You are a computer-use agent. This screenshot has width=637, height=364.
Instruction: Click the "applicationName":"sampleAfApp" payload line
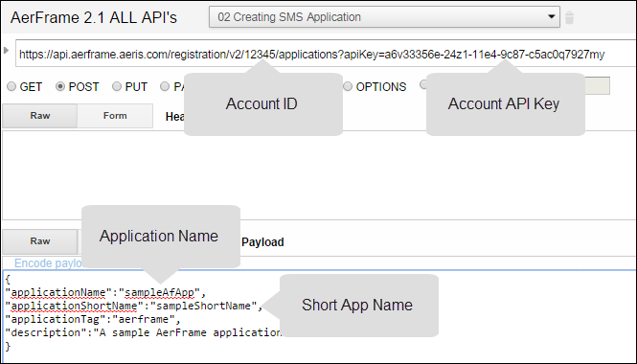coord(106,292)
